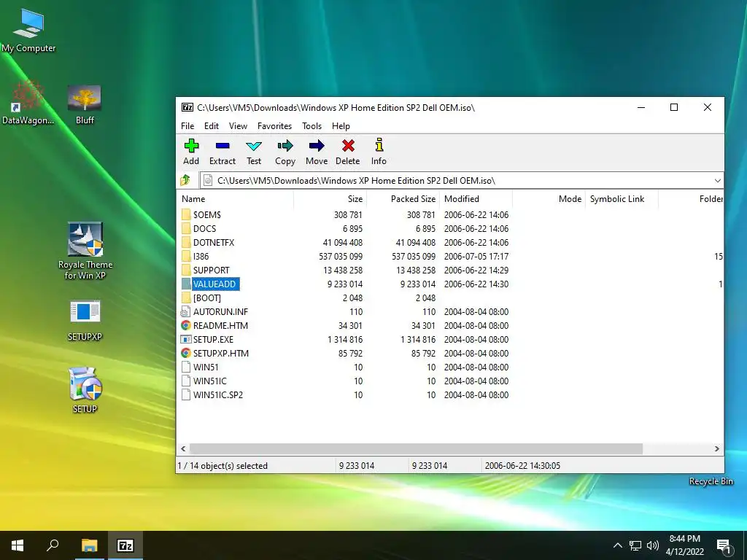
Task: Click the 7-Zip taskbar button
Action: 125,545
